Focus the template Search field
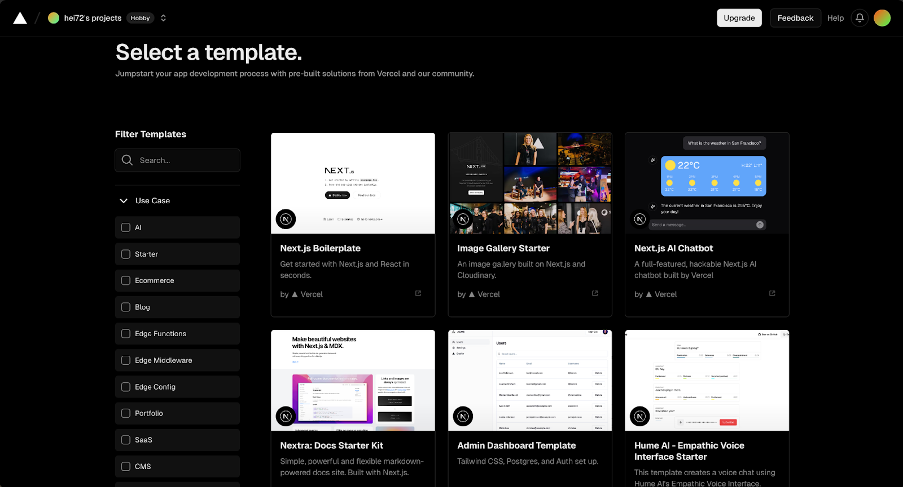The width and height of the screenshot is (904, 488). coord(178,160)
